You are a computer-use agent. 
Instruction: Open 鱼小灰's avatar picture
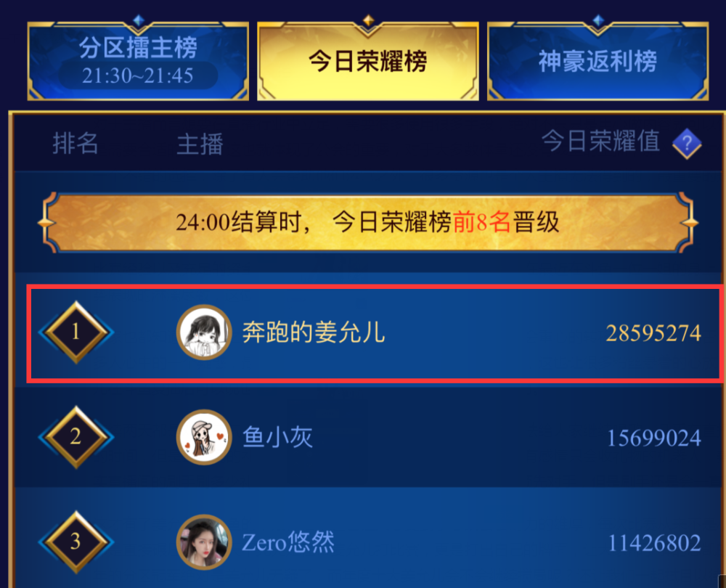click(x=204, y=437)
